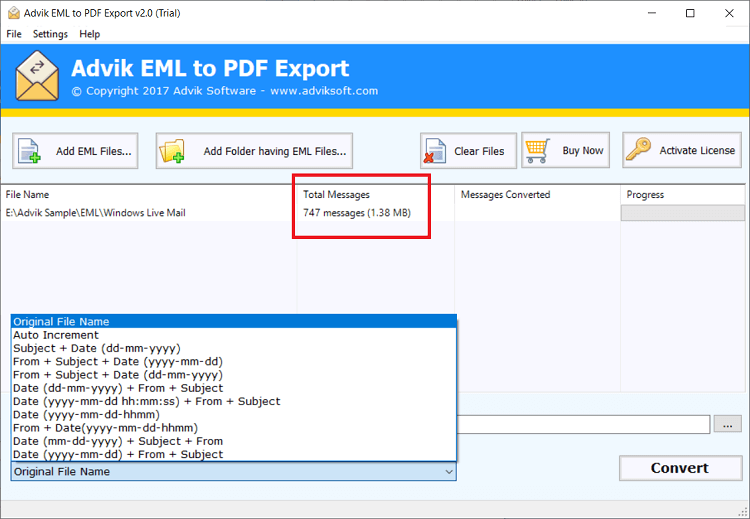Screen dimensions: 750x519
Task: Click the Clear Files page icon with red X
Action: pyautogui.click(x=435, y=151)
